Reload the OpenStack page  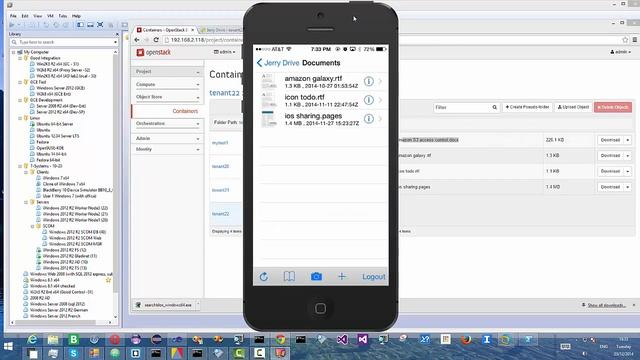[x=156, y=40]
